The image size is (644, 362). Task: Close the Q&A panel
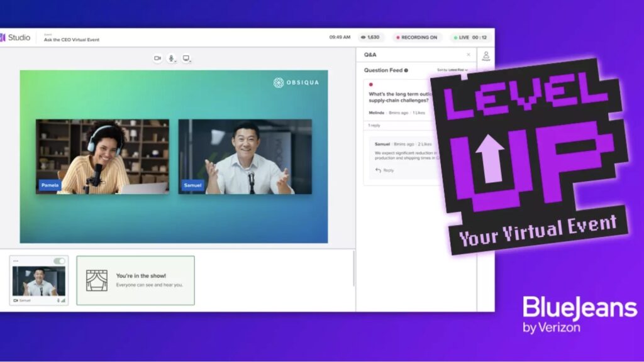click(x=468, y=55)
